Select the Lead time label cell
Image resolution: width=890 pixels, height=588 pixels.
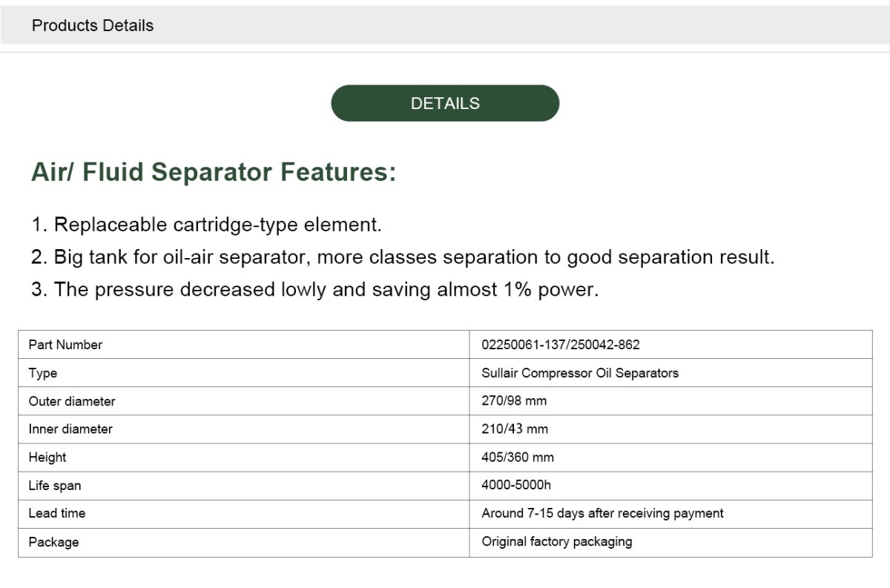(x=244, y=514)
